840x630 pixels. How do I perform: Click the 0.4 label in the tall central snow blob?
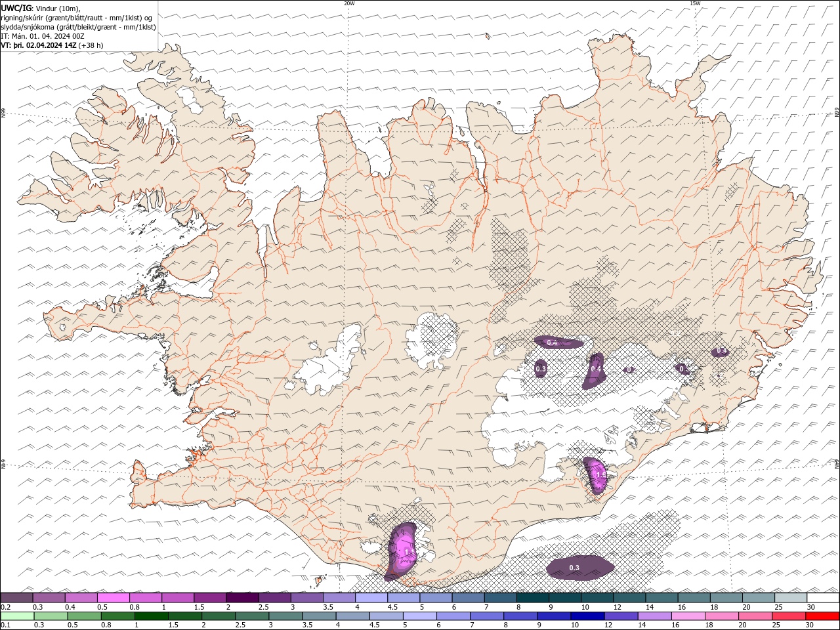(x=596, y=369)
